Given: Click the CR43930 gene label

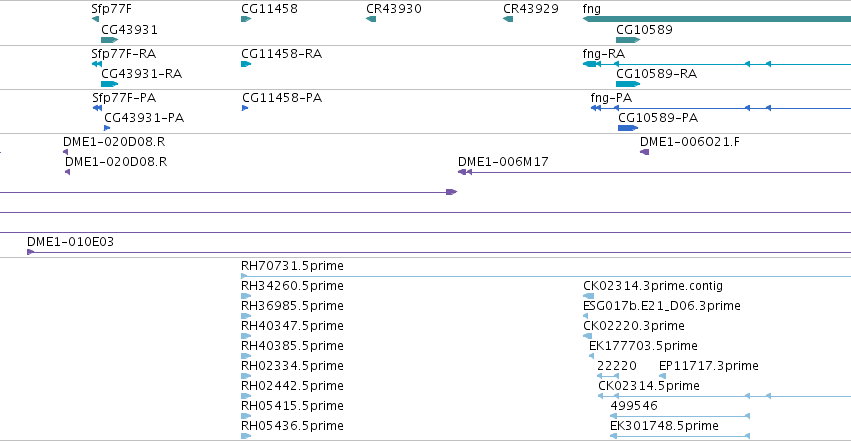Looking at the screenshot, I should [393, 9].
